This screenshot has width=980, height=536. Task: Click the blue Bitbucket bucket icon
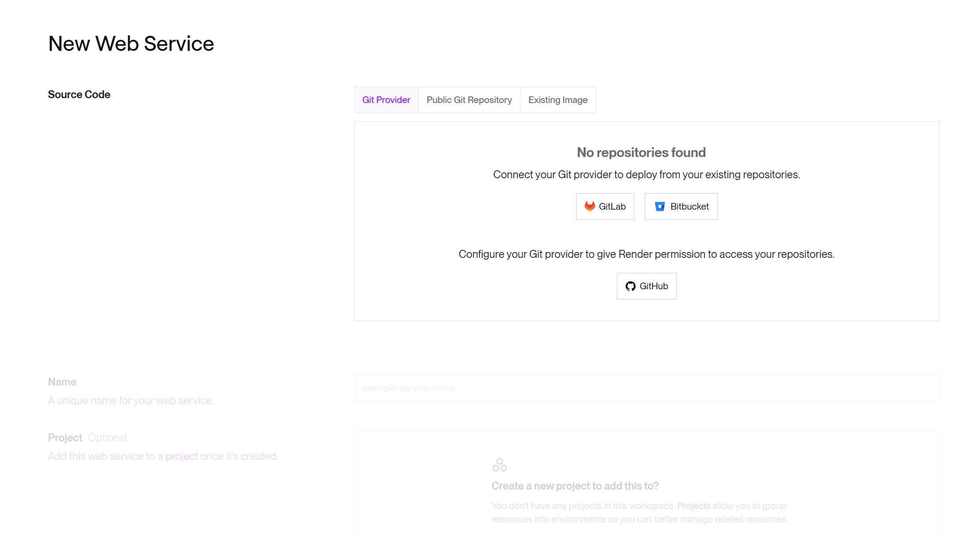click(660, 207)
